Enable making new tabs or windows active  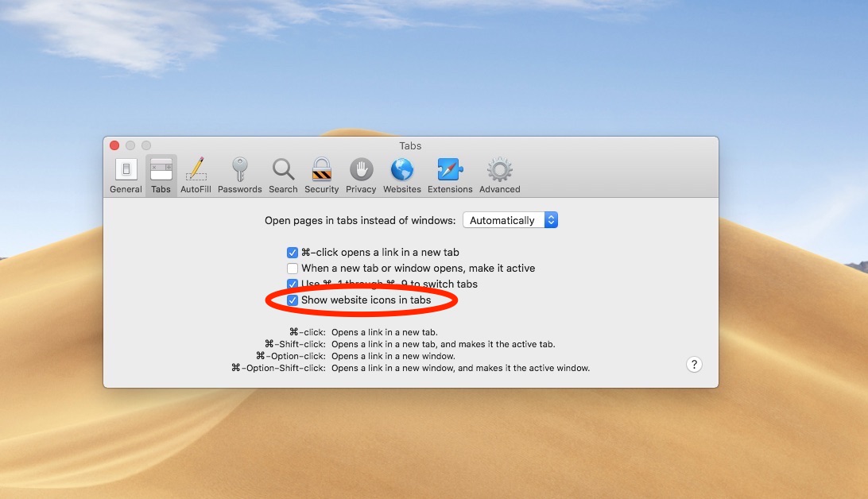tap(293, 269)
